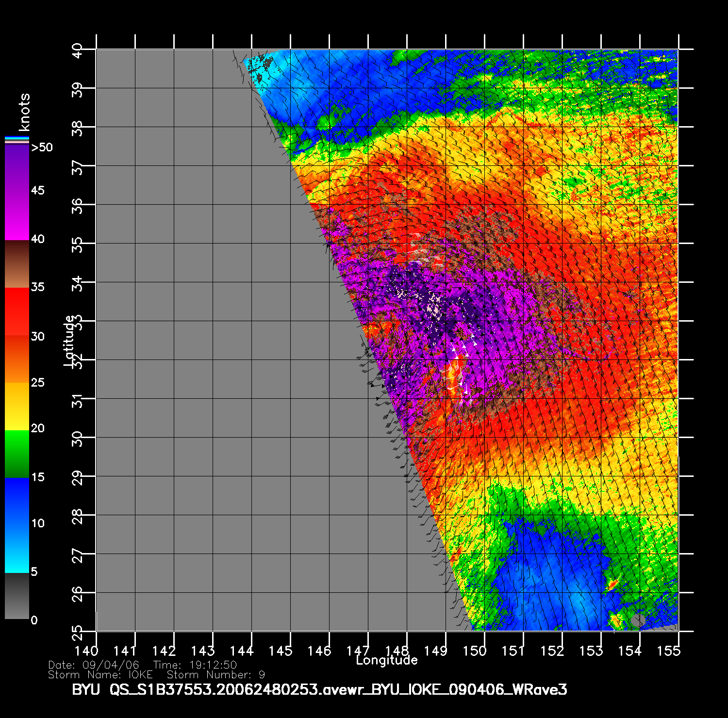Click the gray 0–5 knot legend band
The height and width of the screenshot is (718, 728).
tap(17, 596)
